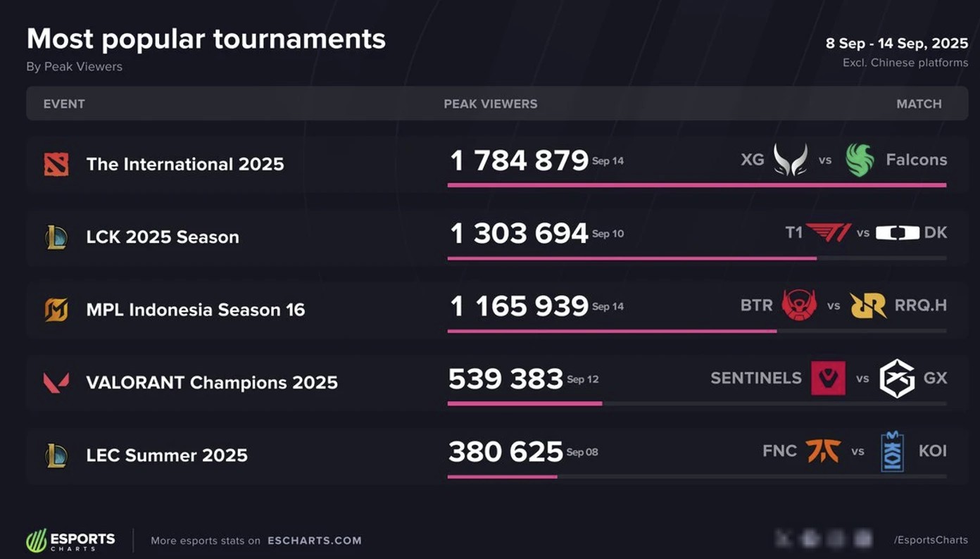The height and width of the screenshot is (559, 980).
Task: Click the EVENT column header
Action: coord(64,104)
